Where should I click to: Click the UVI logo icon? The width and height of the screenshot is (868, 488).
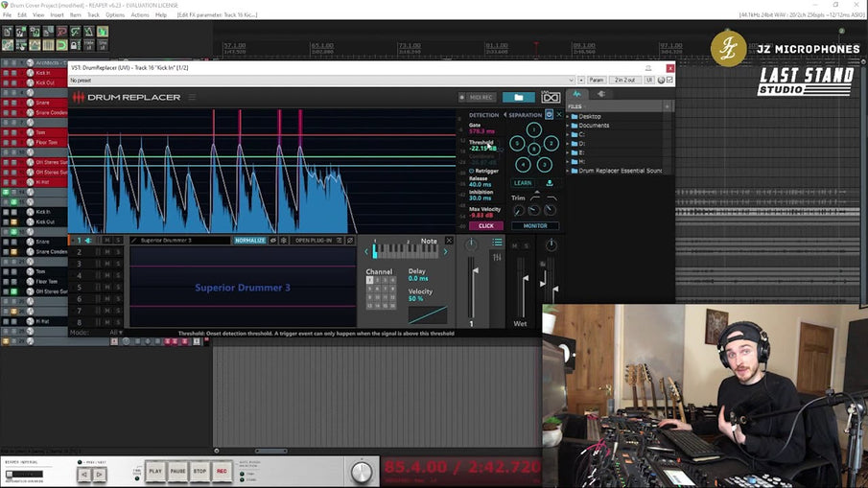click(x=551, y=98)
